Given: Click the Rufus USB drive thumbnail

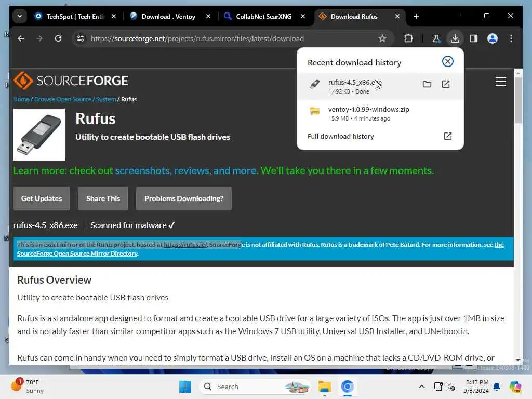Looking at the screenshot, I should click(39, 135).
